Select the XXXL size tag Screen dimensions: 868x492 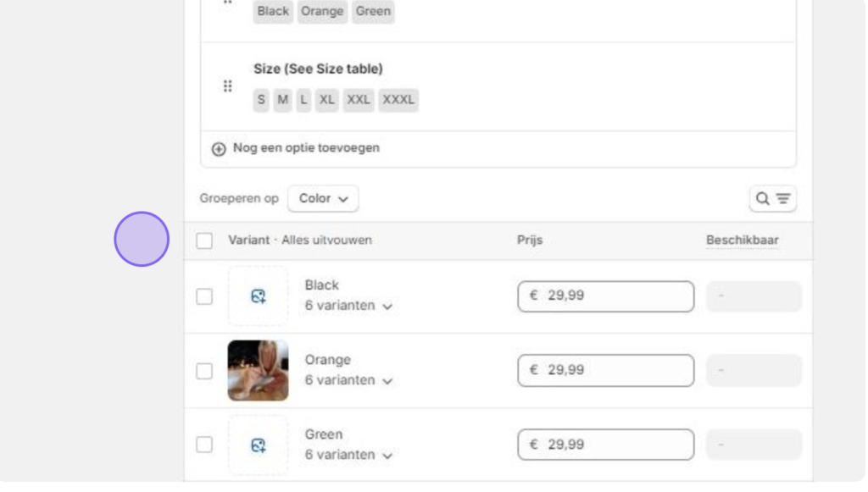(x=398, y=100)
